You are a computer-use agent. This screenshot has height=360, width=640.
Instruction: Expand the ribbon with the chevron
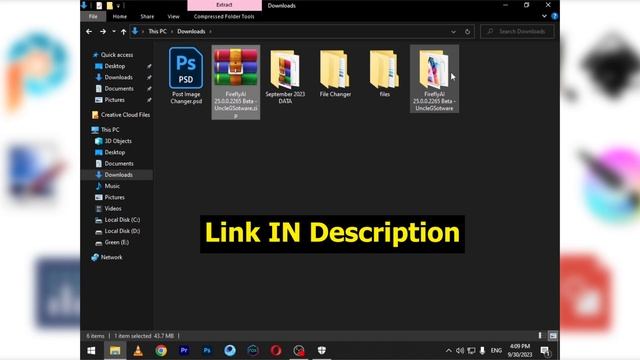pos(544,16)
